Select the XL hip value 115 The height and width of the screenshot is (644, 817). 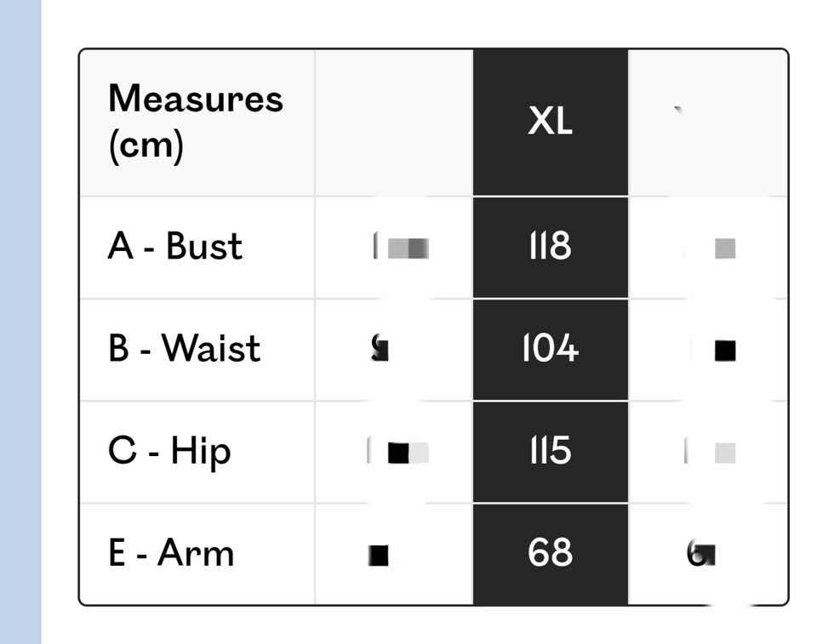(x=550, y=451)
